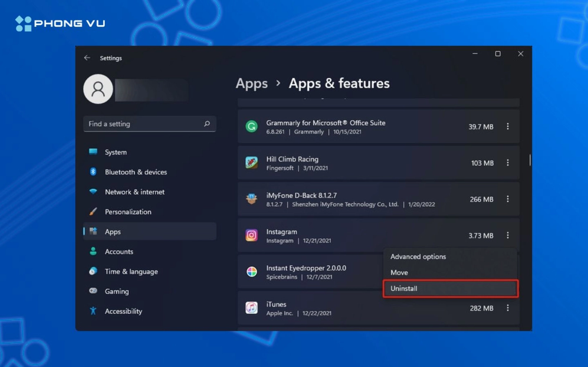Click the Grammarly app icon
Screen dimensions: 588x367
click(x=251, y=127)
